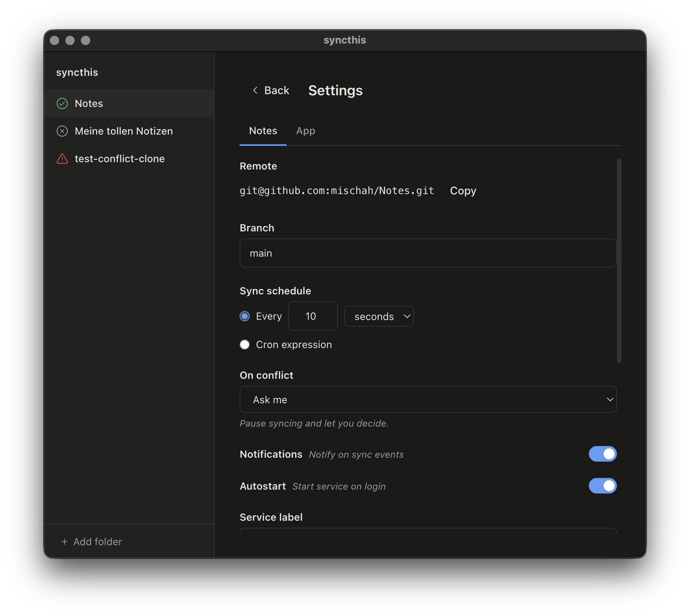Select the Every interval radio button

click(244, 316)
